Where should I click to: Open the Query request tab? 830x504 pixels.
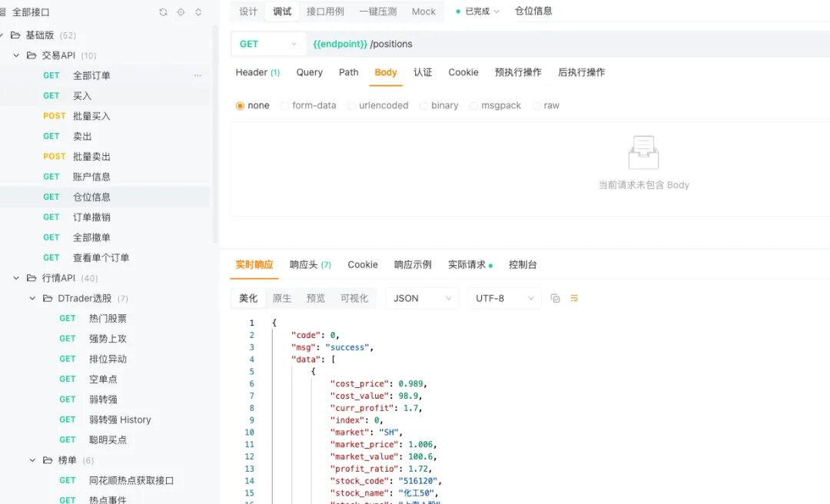(309, 72)
